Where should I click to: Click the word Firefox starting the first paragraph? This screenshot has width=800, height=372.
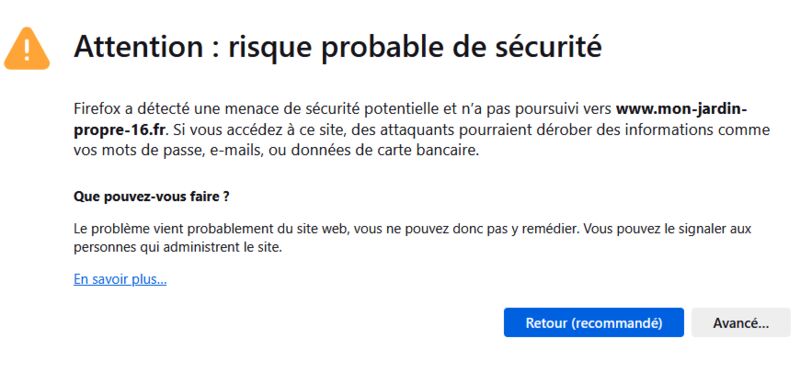[97, 109]
